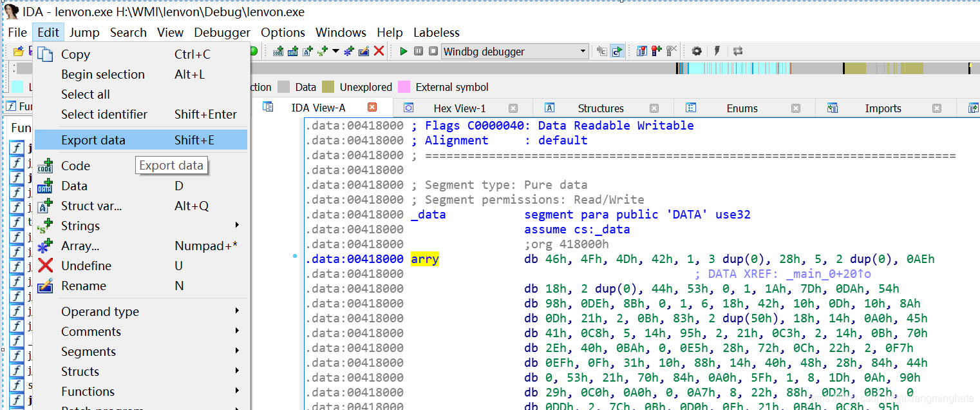Click the Make ASCII string toolbar icon
Screen dimensions: 980x410
pyautogui.click(x=308, y=51)
